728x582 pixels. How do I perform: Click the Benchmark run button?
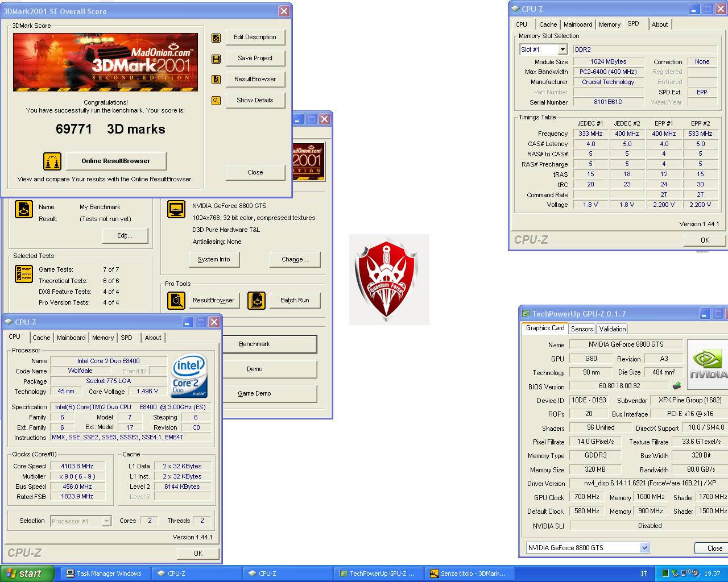click(270, 344)
